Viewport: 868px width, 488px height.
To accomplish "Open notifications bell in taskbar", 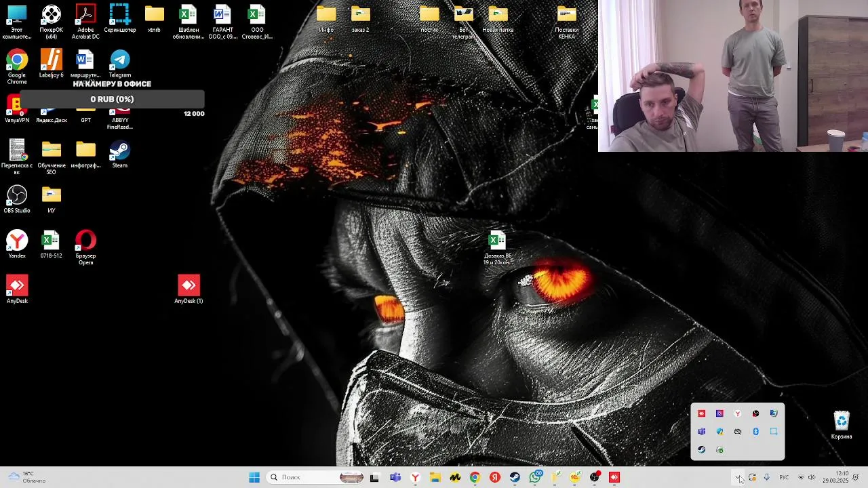I will (856, 477).
